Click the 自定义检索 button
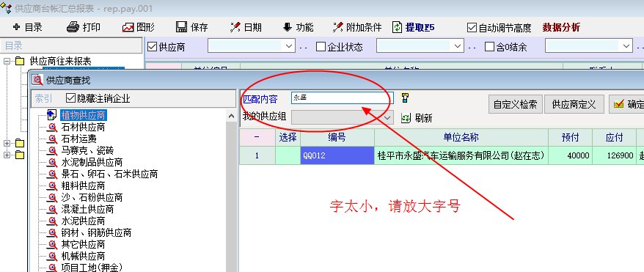Viewport: 644px width, 272px height. 515,104
